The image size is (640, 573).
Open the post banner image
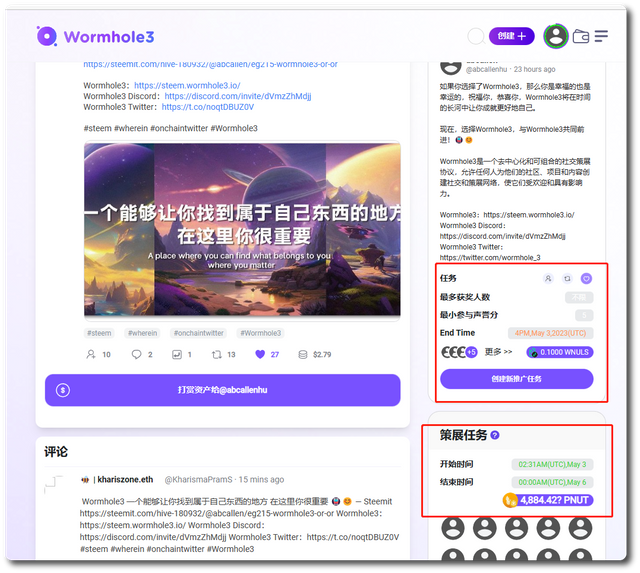(242, 229)
